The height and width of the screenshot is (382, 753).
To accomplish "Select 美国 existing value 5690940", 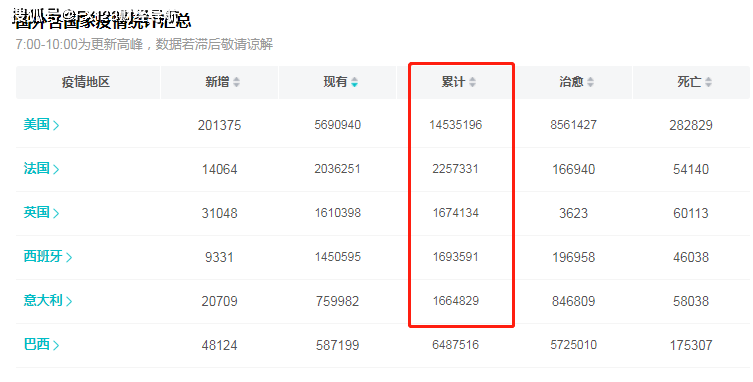I will pyautogui.click(x=338, y=125).
